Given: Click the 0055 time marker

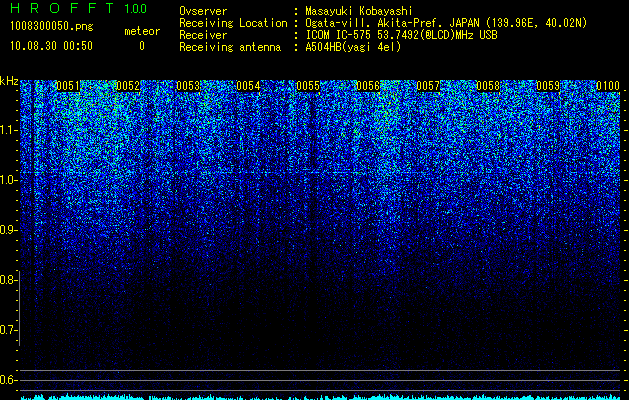Looking at the screenshot, I should pos(308,86).
